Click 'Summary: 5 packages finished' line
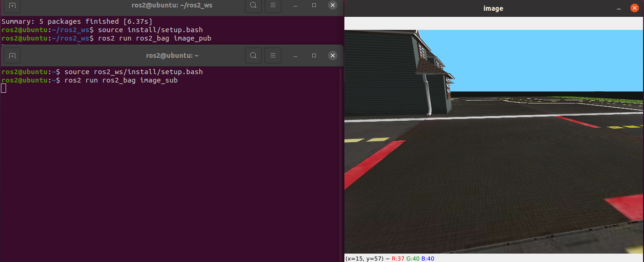The width and height of the screenshot is (644, 262). coord(77,21)
